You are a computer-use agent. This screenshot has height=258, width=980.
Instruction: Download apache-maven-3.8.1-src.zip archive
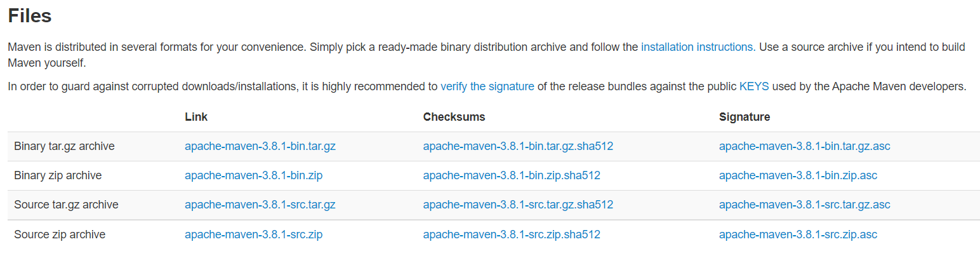(253, 234)
